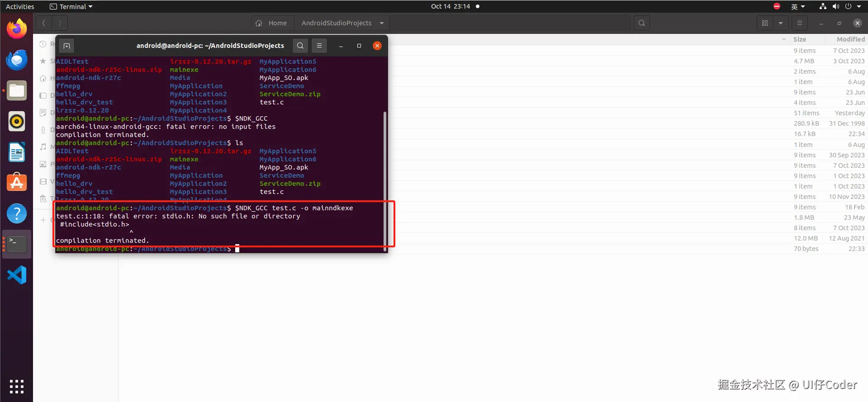Image resolution: width=868 pixels, height=402 pixels.
Task: Click Music icon in Files sidebar
Action: pyautogui.click(x=43, y=147)
